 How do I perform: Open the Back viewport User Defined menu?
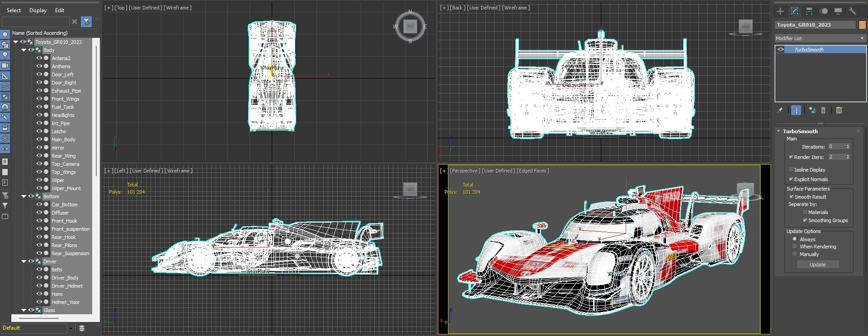pyautogui.click(x=484, y=8)
